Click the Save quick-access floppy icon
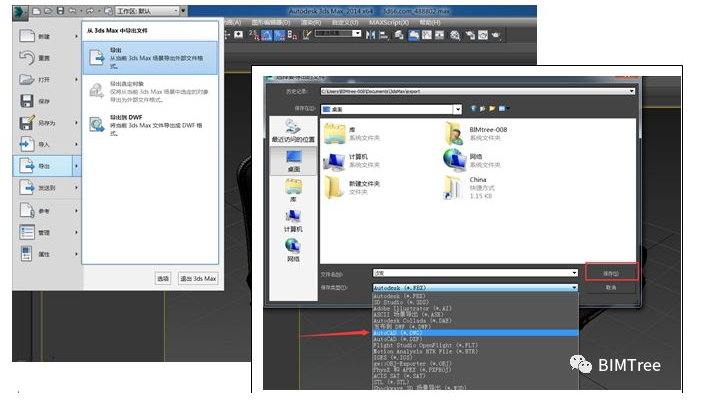 click(x=60, y=11)
